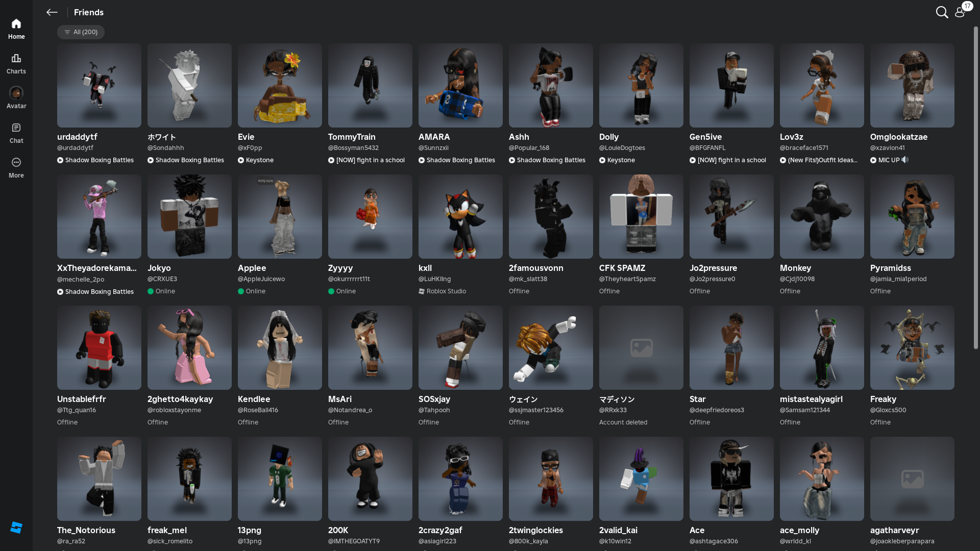The height and width of the screenshot is (551, 980).
Task: Open kxll's avatar thumbnail
Action: tap(460, 216)
